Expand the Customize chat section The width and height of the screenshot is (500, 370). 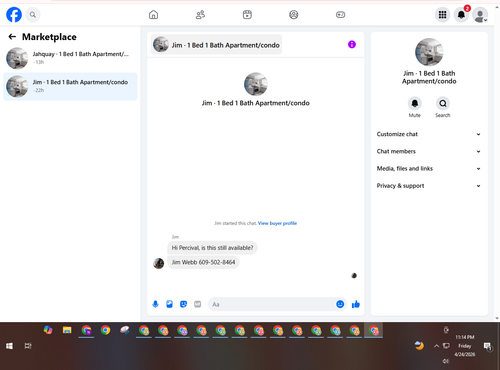429,134
